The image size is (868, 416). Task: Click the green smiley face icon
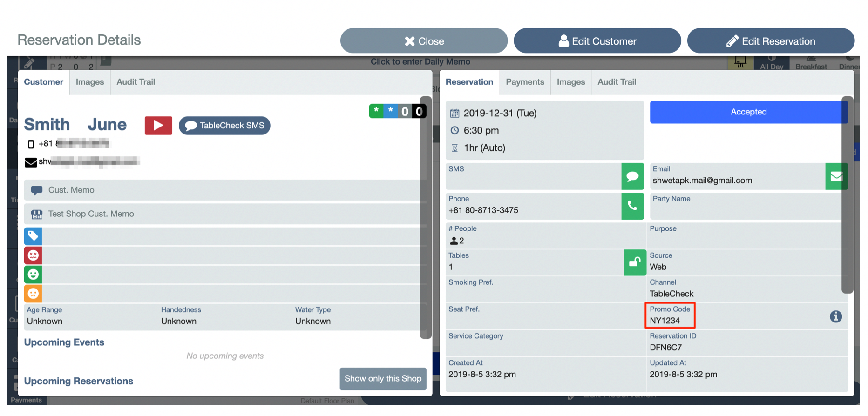click(33, 274)
